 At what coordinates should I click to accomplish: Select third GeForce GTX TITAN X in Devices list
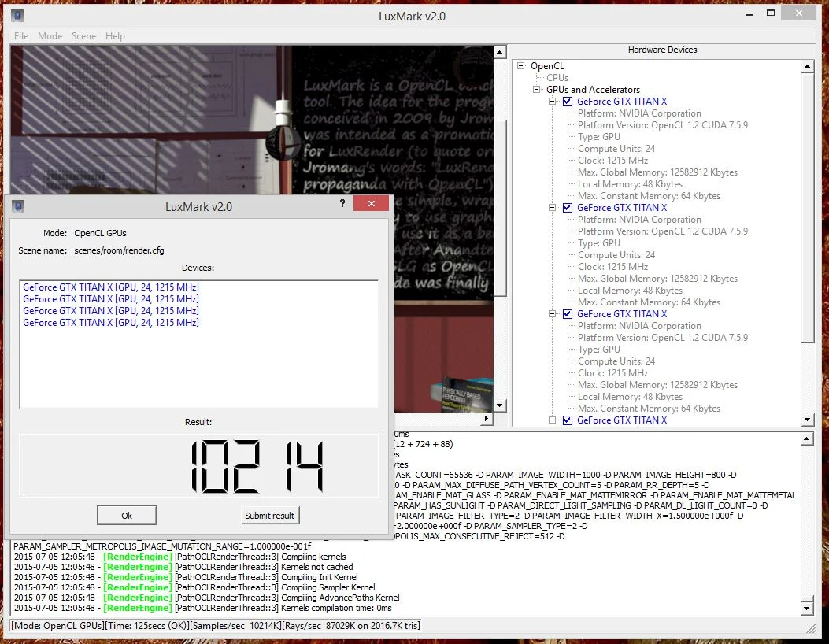pyautogui.click(x=111, y=311)
